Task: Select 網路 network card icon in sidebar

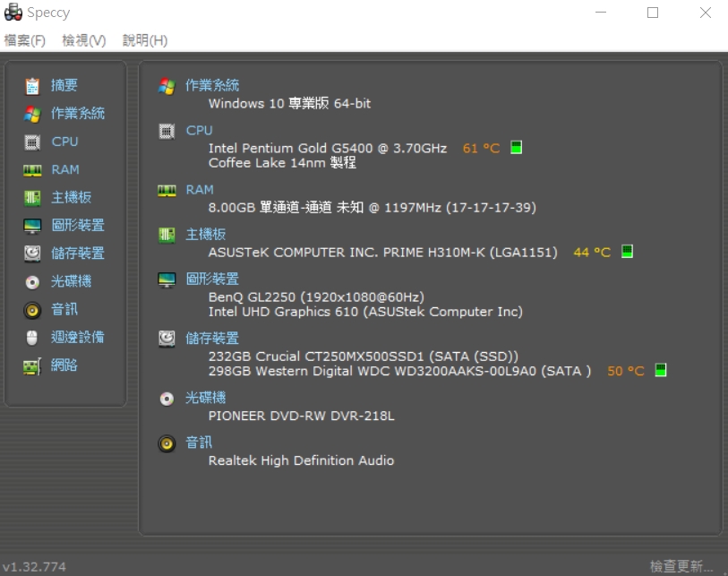Action: tap(32, 366)
